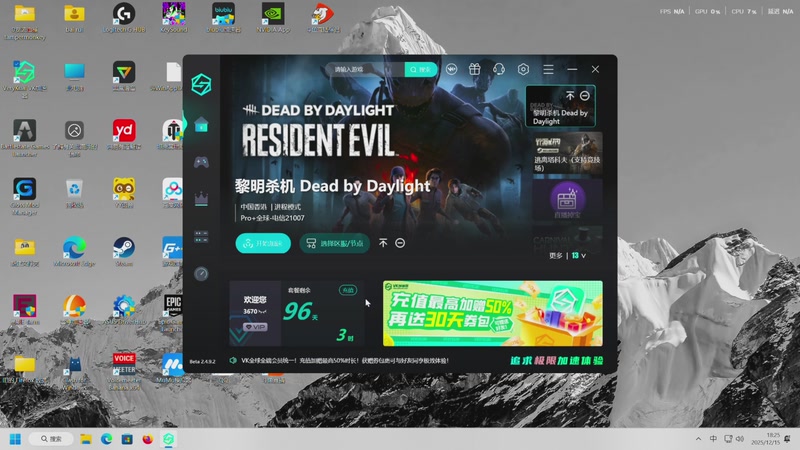
Task: Select the Logitech G HUB desktop shortcut
Action: pyautogui.click(x=124, y=18)
